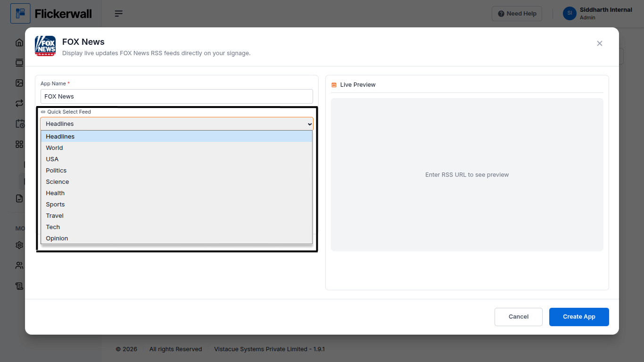Click the Flickerwall logo icon
Screen dimensions: 644x362
tap(20, 14)
